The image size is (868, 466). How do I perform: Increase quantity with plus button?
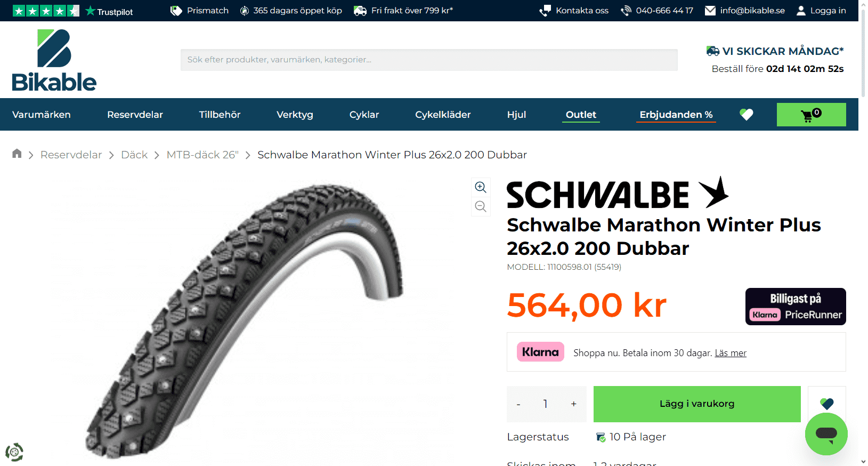(x=573, y=404)
